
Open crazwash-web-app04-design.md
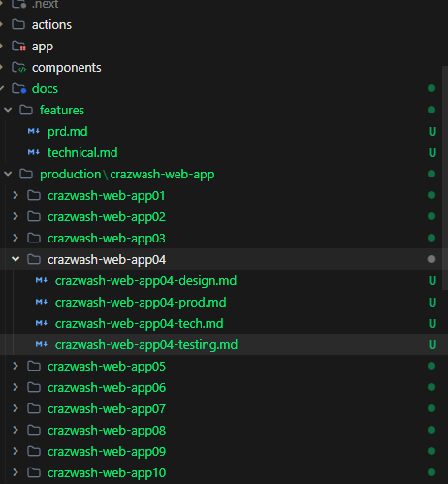pyautogui.click(x=145, y=281)
